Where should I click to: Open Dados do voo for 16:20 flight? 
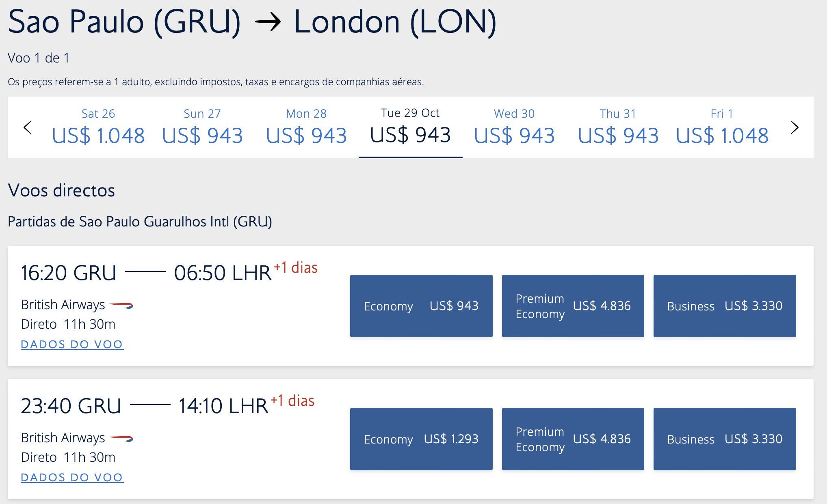(x=72, y=345)
